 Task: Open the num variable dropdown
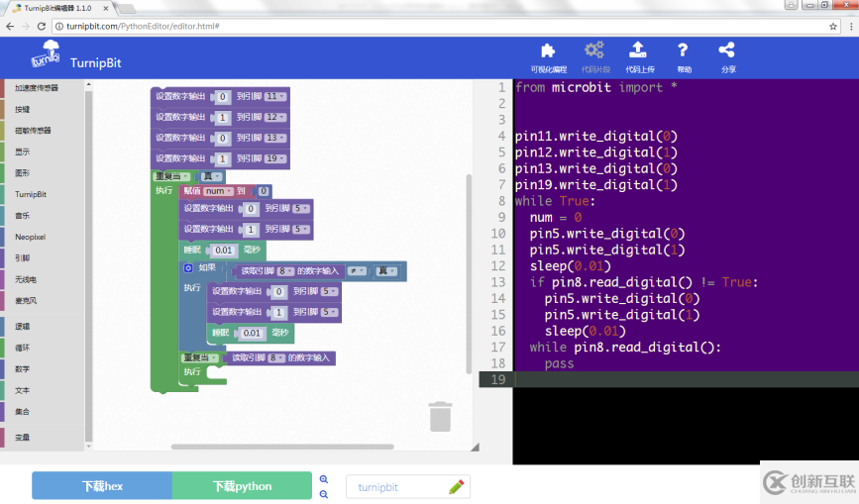point(218,191)
